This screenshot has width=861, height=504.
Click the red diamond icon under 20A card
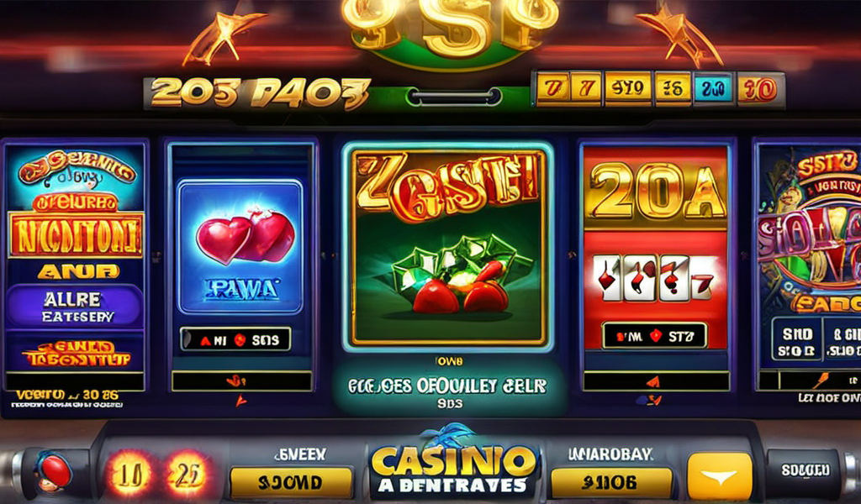tap(656, 336)
